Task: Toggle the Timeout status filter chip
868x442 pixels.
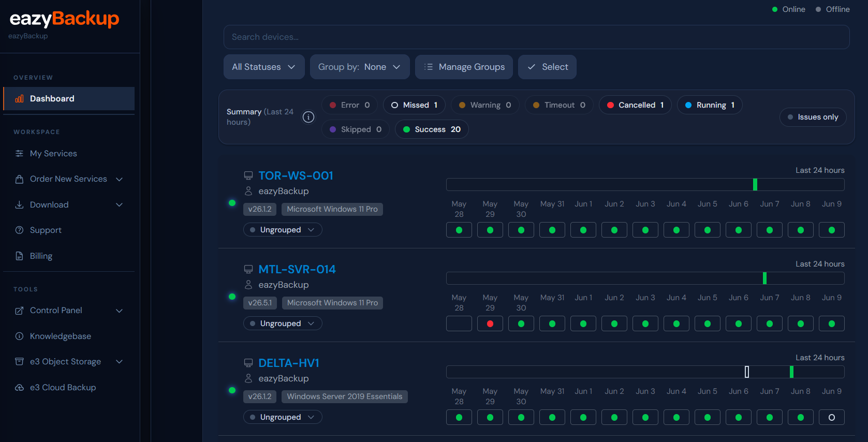Action: coord(559,105)
